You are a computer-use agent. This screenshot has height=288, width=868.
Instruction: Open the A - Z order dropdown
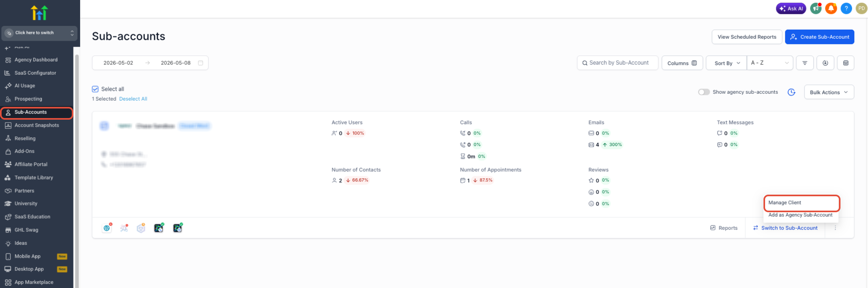click(x=769, y=63)
